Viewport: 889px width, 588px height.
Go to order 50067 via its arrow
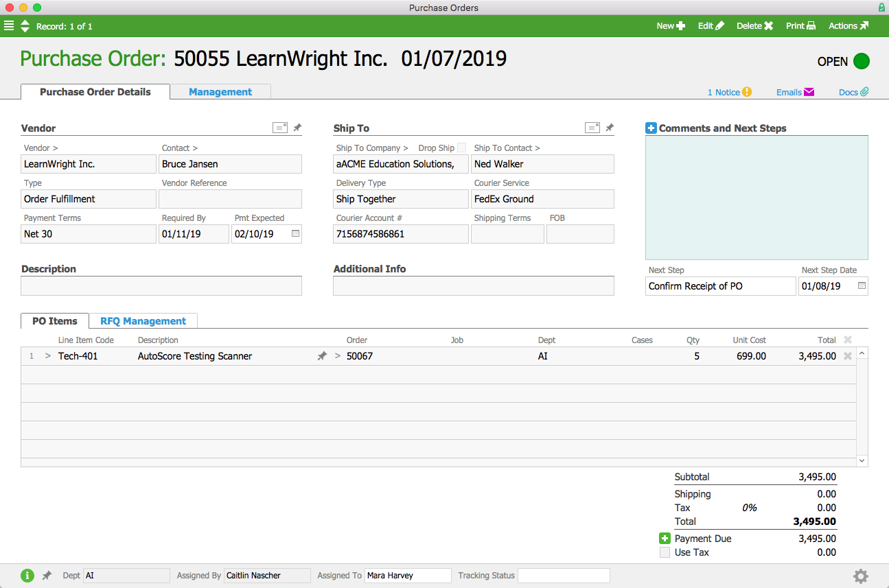click(x=337, y=356)
